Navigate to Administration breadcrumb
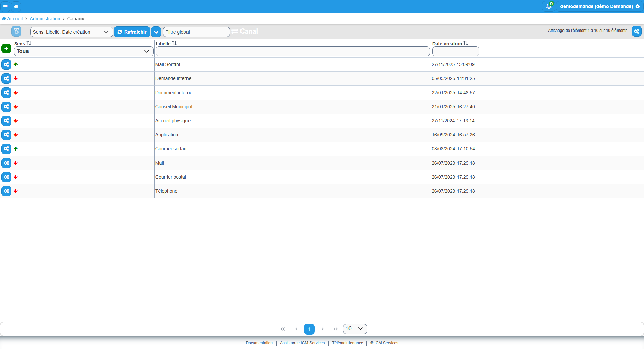The image size is (644, 362). click(45, 19)
